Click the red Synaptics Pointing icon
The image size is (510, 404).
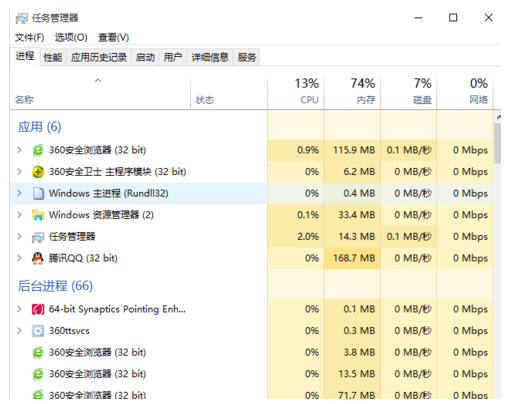click(38, 309)
